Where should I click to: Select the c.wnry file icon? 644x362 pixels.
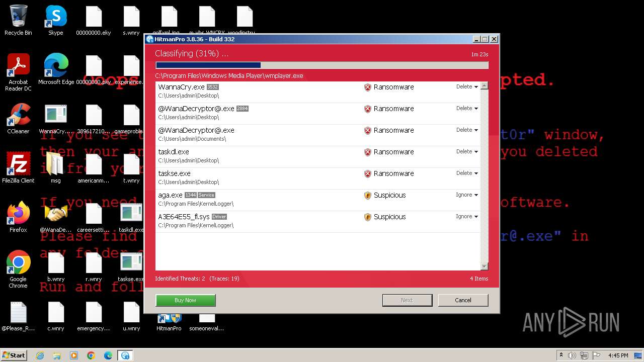pos(56,316)
